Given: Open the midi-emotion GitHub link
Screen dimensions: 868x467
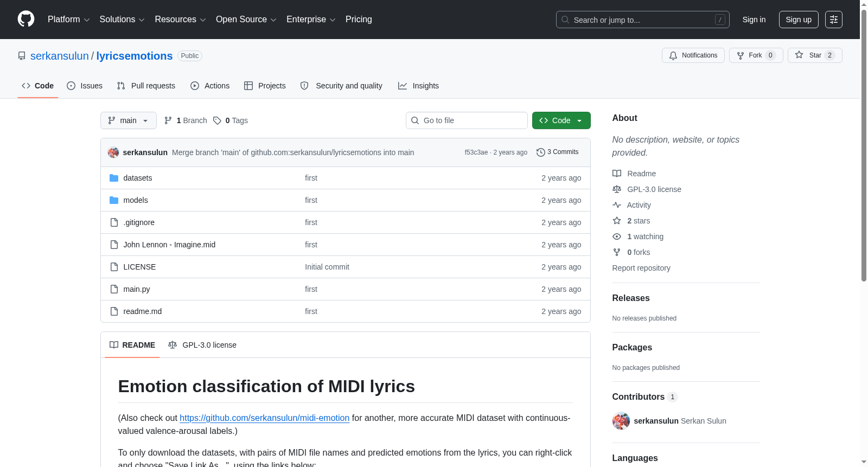Looking at the screenshot, I should tap(264, 418).
